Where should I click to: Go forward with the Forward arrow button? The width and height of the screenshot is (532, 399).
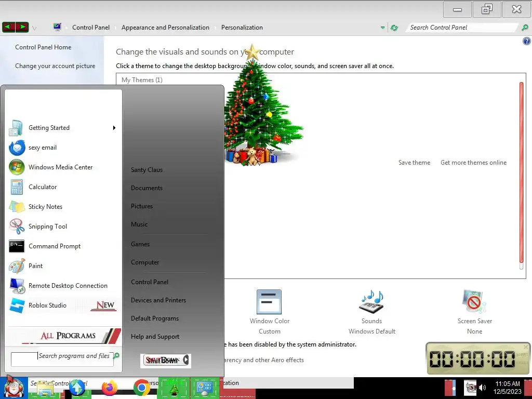pyautogui.click(x=22, y=27)
